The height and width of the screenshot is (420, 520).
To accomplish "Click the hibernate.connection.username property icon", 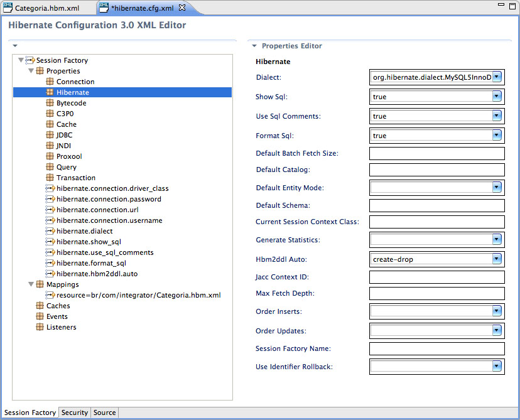I will click(50, 220).
